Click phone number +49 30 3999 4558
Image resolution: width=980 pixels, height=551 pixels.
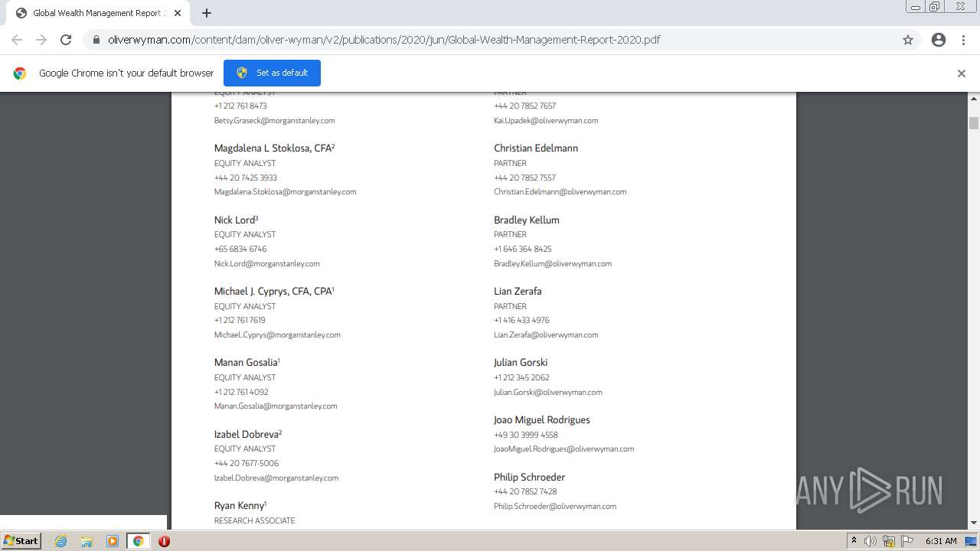point(525,435)
